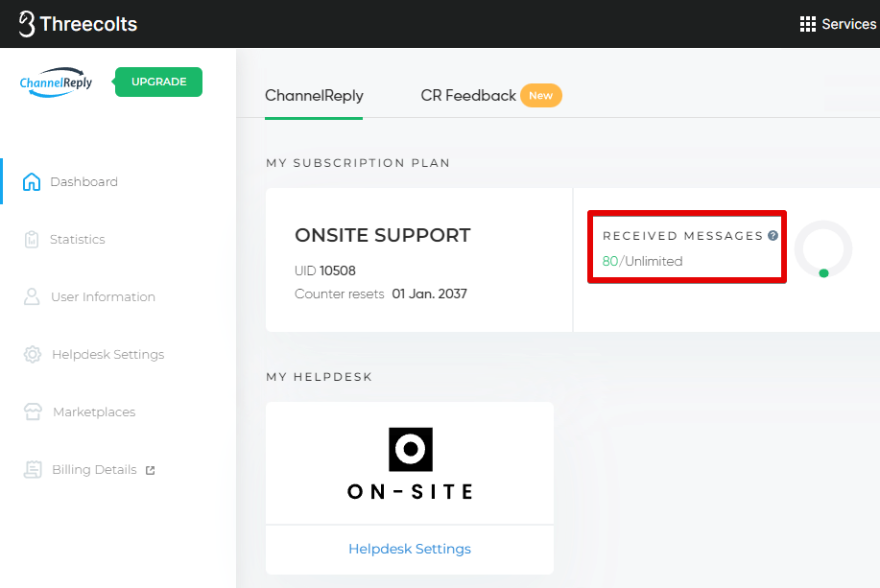
Task: Open the Services grid icon
Action: pyautogui.click(x=808, y=24)
